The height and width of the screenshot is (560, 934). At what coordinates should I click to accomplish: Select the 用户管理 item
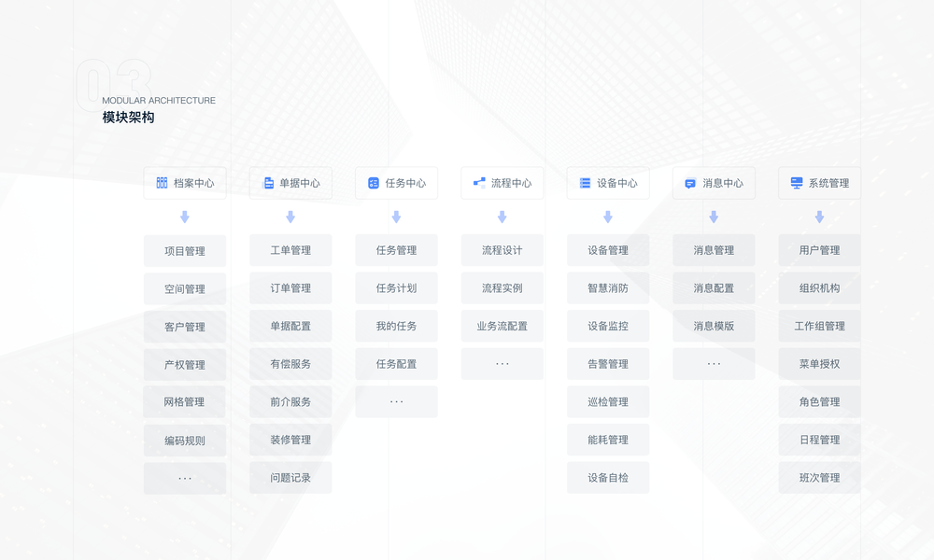point(820,250)
